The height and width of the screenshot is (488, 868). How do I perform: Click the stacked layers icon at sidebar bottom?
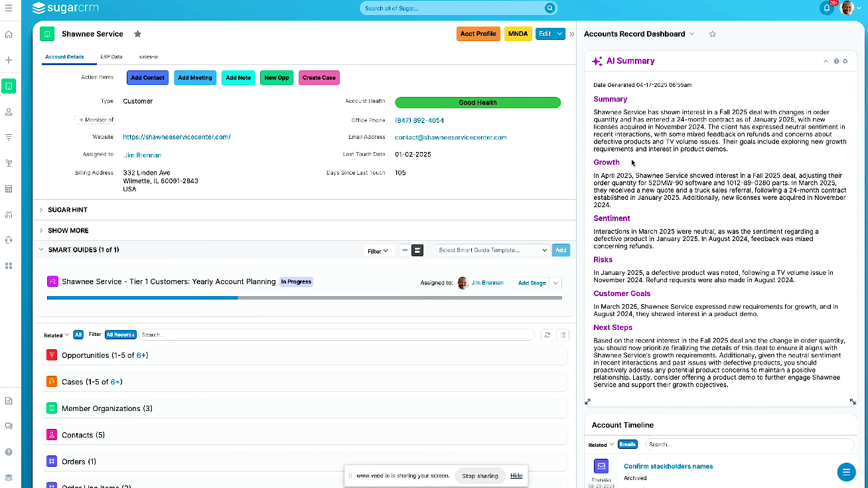coord(9,477)
